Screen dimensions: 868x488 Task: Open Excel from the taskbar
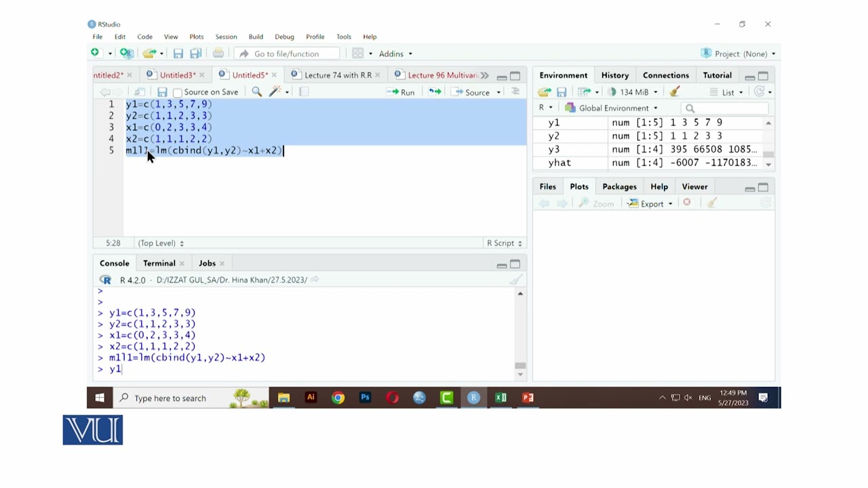pyautogui.click(x=500, y=398)
